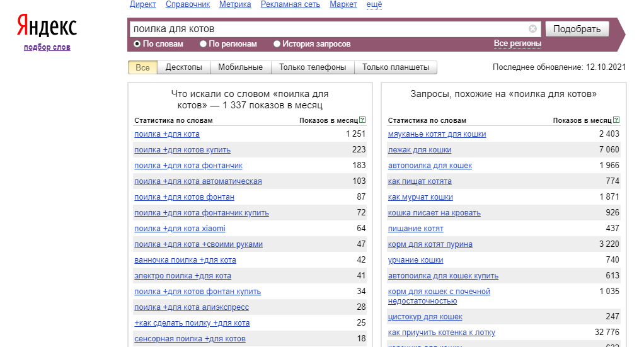Click the '1 251' impressions value

[x=355, y=134]
